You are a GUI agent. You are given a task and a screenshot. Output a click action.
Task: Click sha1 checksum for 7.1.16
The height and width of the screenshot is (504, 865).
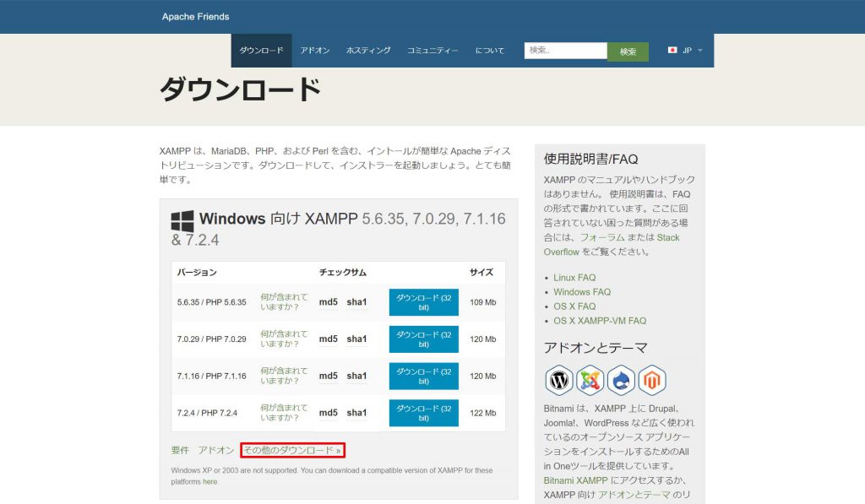tap(356, 376)
